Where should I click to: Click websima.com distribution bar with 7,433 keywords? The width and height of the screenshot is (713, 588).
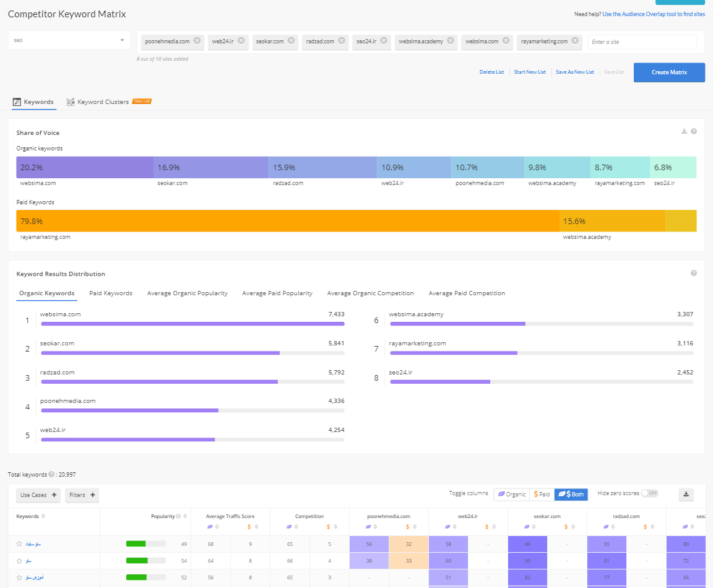[x=193, y=324]
